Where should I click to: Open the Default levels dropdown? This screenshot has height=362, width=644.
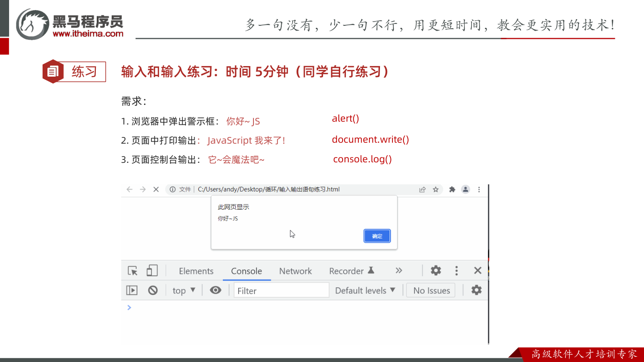(365, 290)
